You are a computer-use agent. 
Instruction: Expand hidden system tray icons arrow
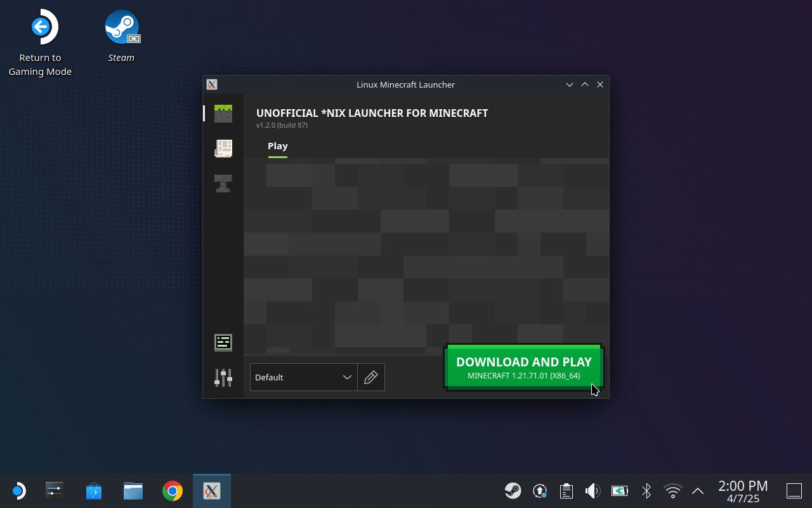coord(698,491)
